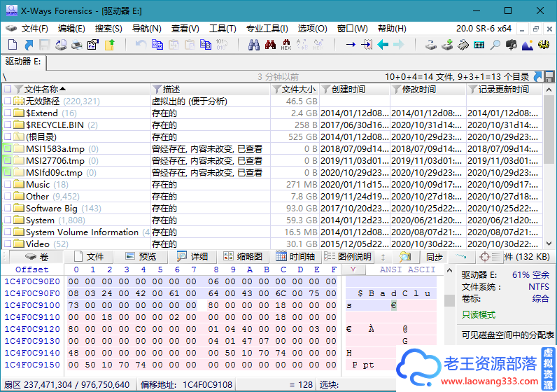Tick the checkbox for Video folder
Screen dimensions: 557x392
(x=8, y=244)
